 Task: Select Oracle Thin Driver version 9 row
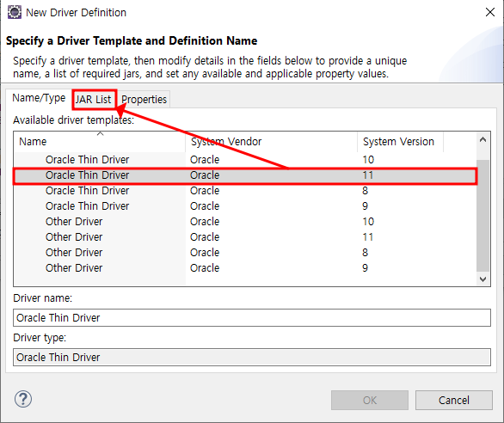coord(245,206)
